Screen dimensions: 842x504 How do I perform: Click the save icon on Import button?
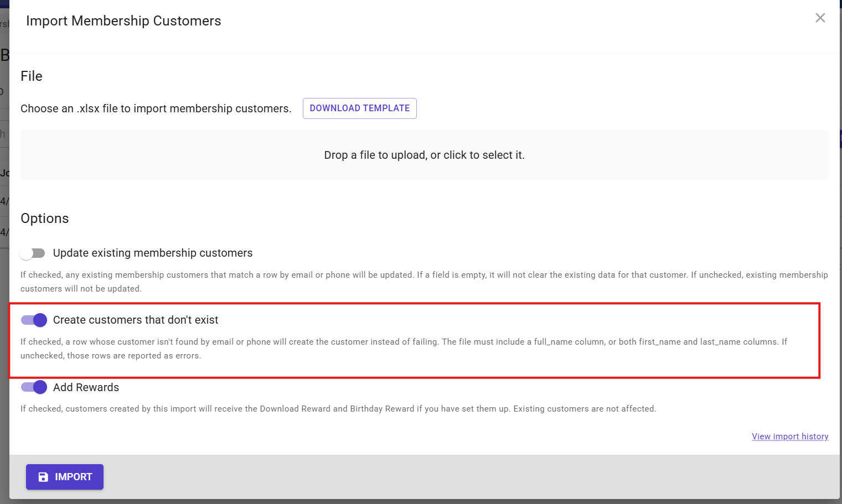coord(43,477)
